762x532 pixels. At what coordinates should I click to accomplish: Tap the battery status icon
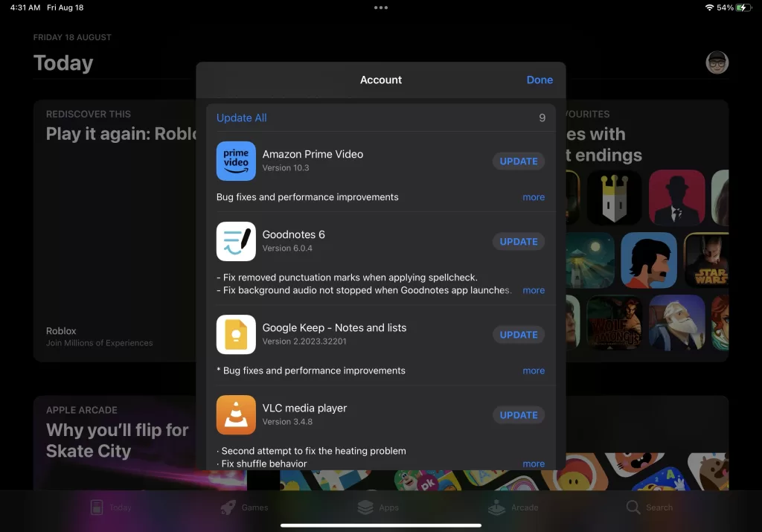(x=743, y=7)
